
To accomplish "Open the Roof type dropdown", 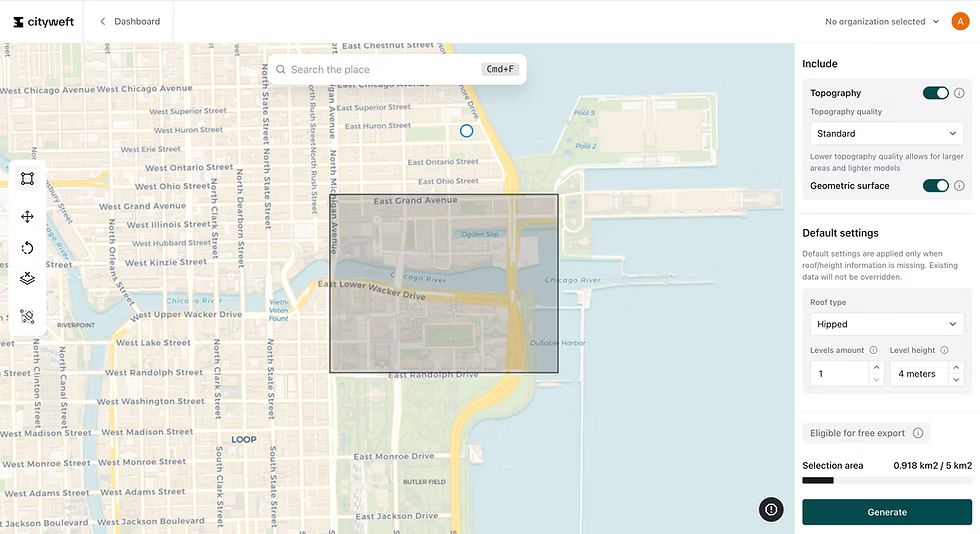I will (886, 324).
